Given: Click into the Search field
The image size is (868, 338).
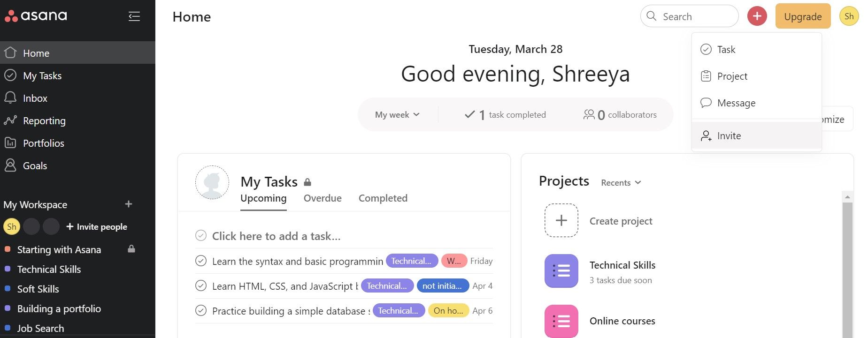Looking at the screenshot, I should pos(689,16).
